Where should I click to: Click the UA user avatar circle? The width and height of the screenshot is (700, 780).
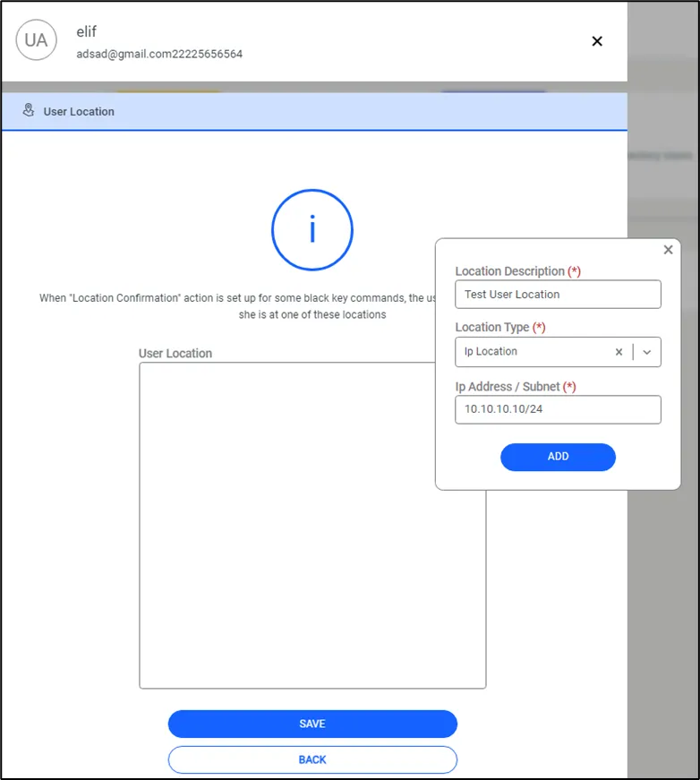coord(37,39)
